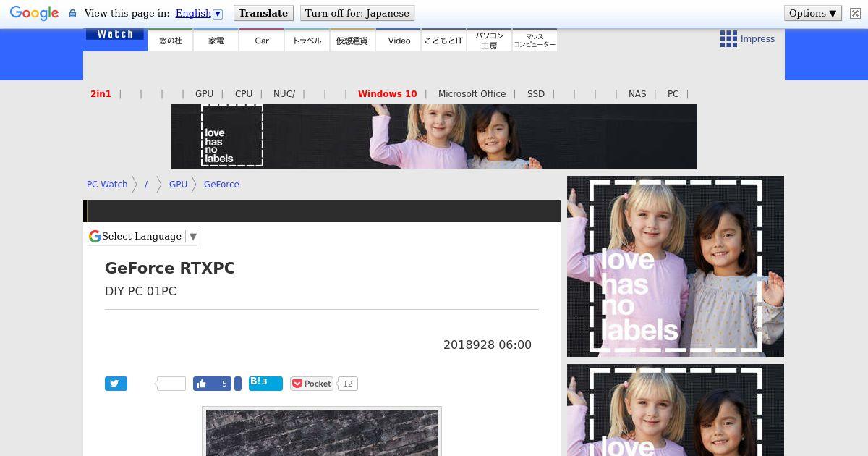Save article to Pocket
The image size is (868, 456).
coord(312,384)
